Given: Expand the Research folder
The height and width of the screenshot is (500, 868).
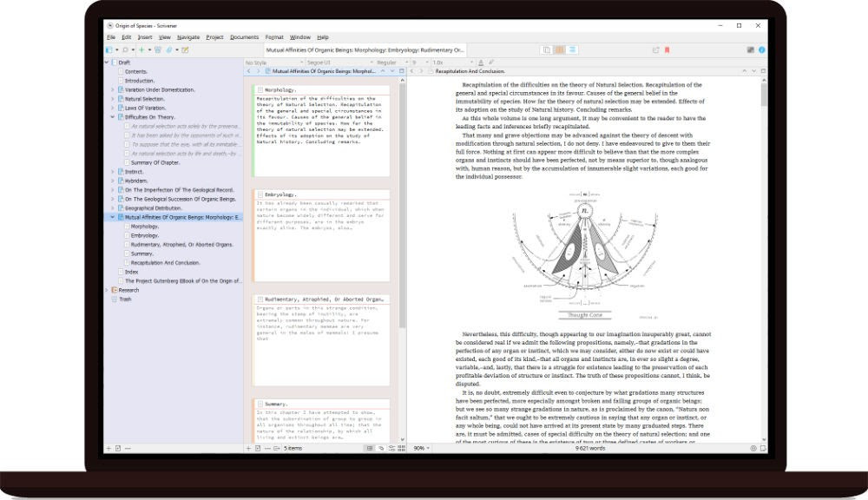Looking at the screenshot, I should tap(108, 290).
